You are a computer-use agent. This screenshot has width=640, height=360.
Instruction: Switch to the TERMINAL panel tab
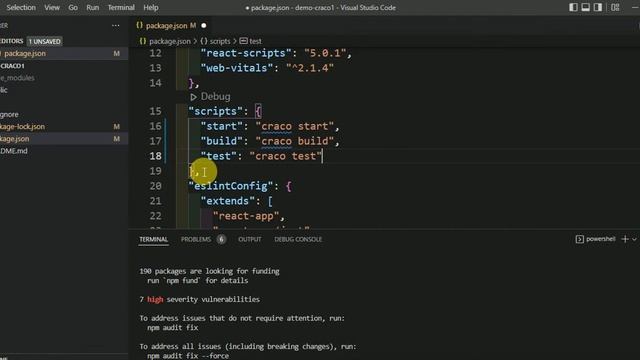153,239
